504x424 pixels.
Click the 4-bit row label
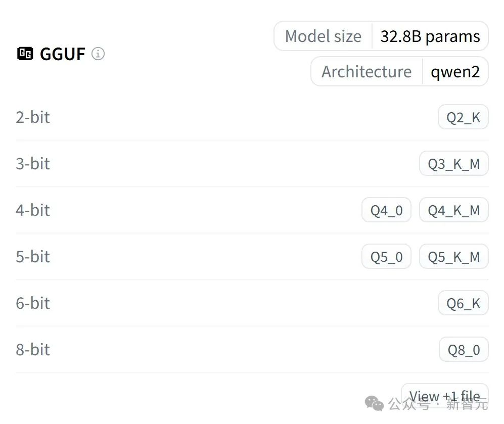pos(33,210)
